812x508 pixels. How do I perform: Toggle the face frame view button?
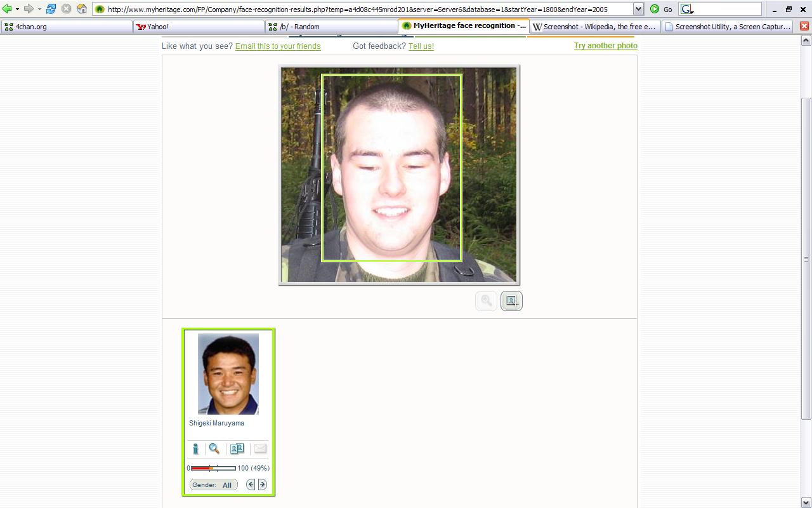click(x=511, y=301)
